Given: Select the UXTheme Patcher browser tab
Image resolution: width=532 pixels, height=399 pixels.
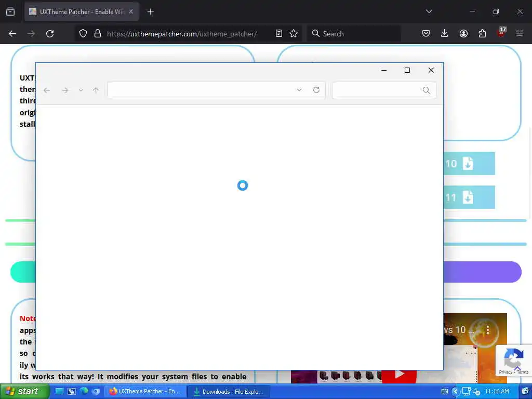Looking at the screenshot, I should click(x=82, y=12).
